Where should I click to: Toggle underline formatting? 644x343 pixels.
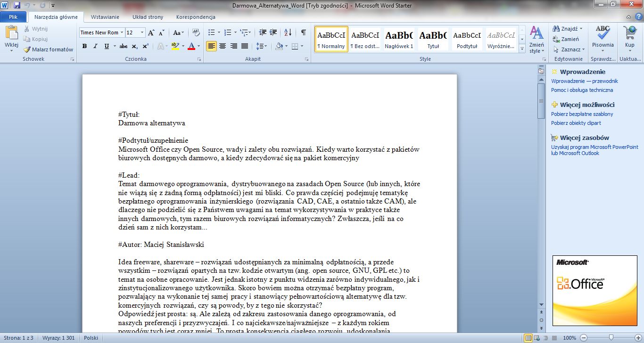click(106, 46)
